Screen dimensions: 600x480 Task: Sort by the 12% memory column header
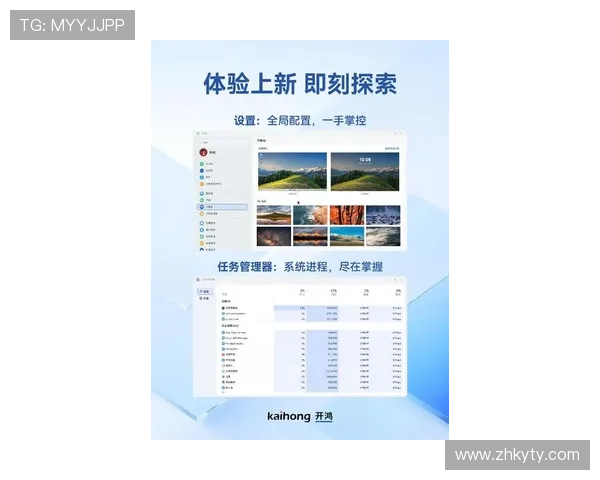click(x=333, y=292)
